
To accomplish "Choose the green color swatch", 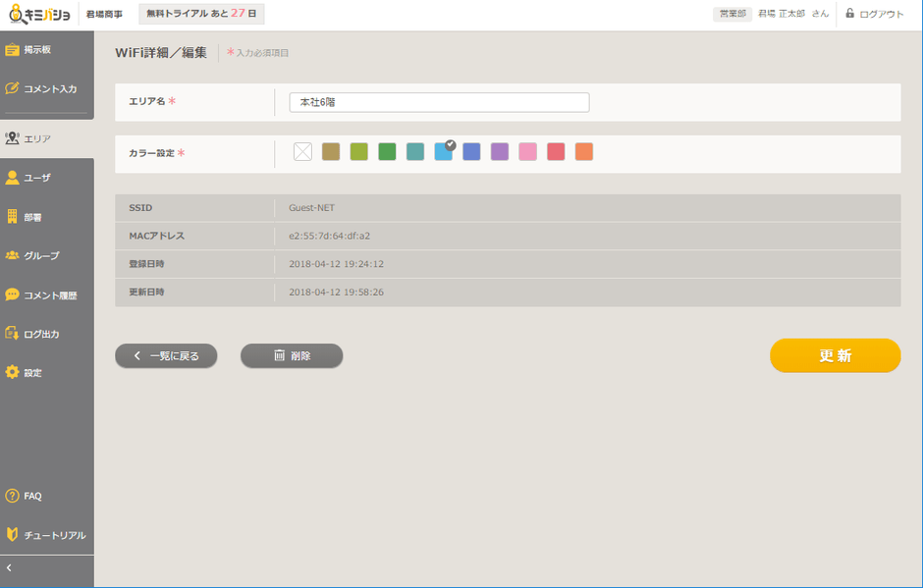I will pyautogui.click(x=387, y=152).
